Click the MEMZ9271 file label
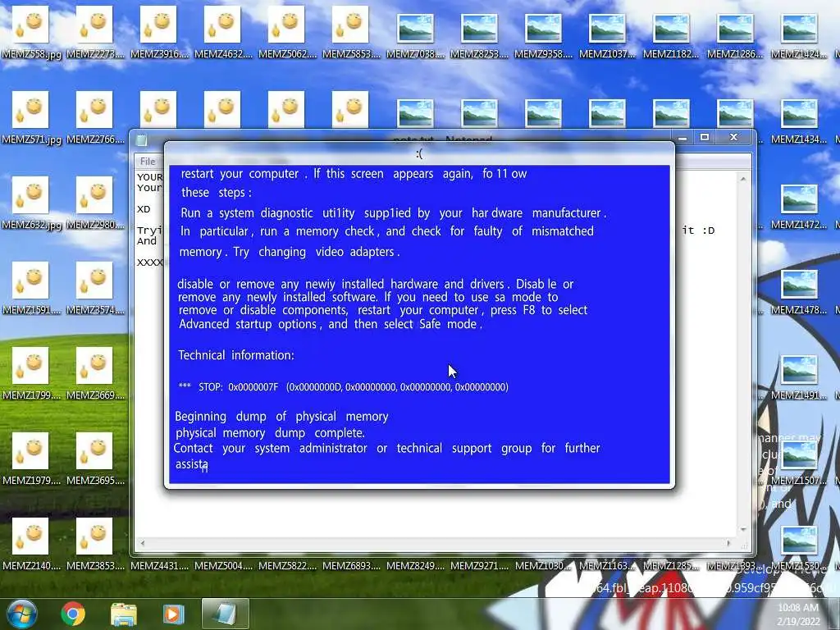Image resolution: width=840 pixels, height=630 pixels. pyautogui.click(x=479, y=566)
